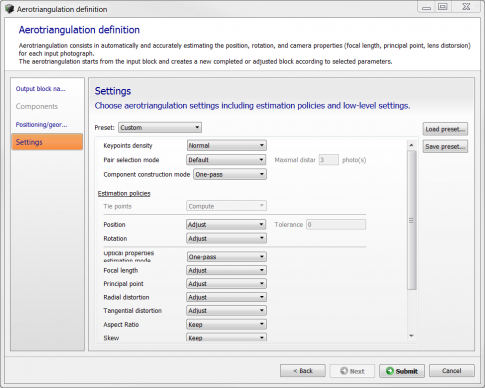Open the Preset Custom dropdown
Image resolution: width=485 pixels, height=388 pixels.
pos(160,127)
